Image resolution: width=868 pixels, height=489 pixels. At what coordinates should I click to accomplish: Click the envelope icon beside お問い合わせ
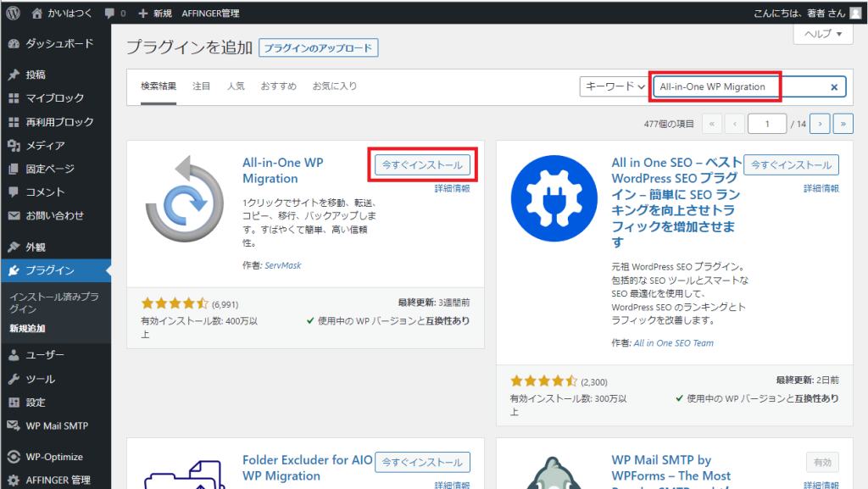[x=14, y=216]
